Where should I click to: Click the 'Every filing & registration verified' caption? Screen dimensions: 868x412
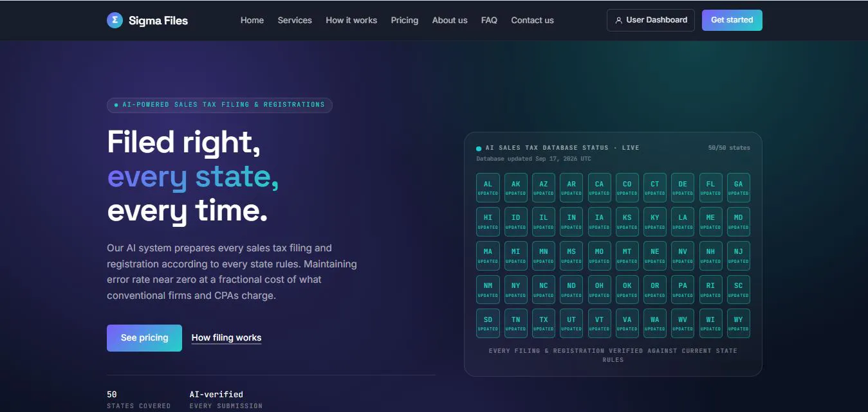(613, 355)
